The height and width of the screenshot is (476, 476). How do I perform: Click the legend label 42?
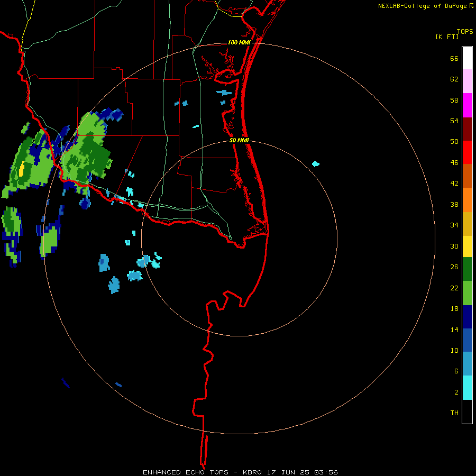click(x=454, y=184)
